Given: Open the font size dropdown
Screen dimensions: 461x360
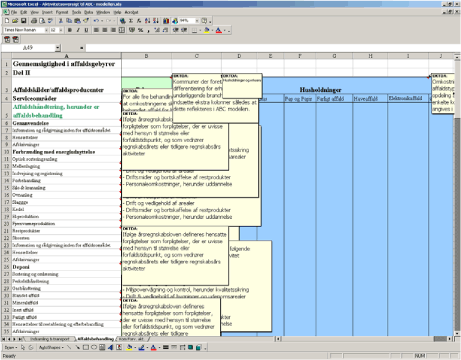Looking at the screenshot, I should 61,30.
